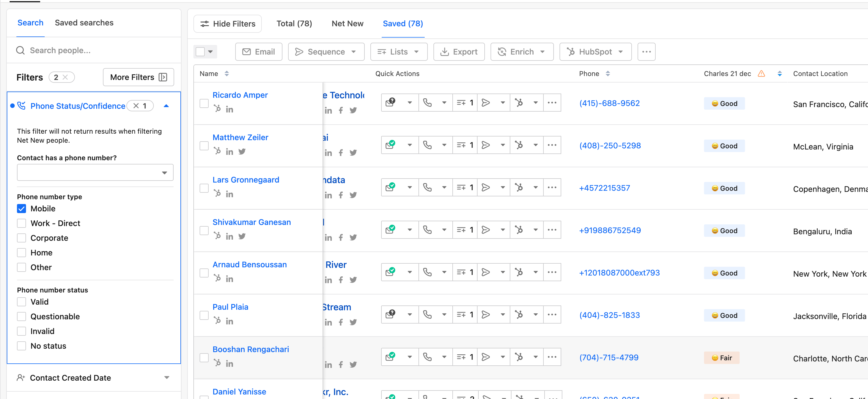Uncheck the Mobile phone number type
Screen dimensions: 868x399
(x=21, y=209)
